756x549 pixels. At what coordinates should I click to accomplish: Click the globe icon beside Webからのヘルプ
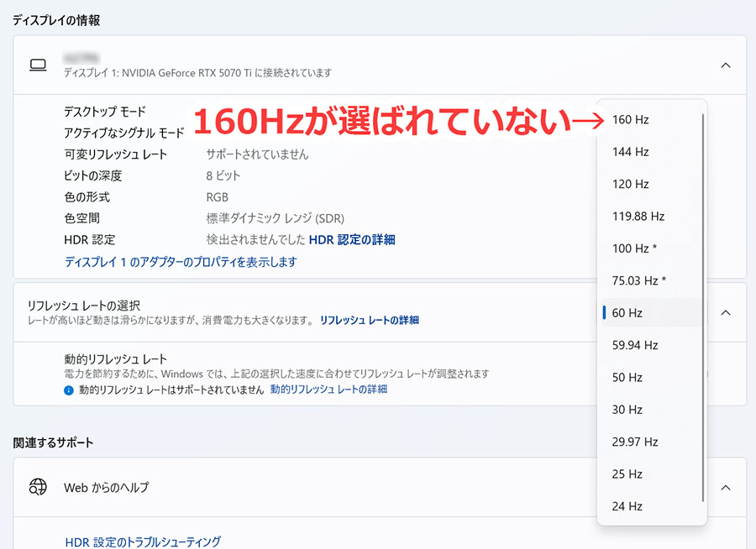click(x=38, y=485)
